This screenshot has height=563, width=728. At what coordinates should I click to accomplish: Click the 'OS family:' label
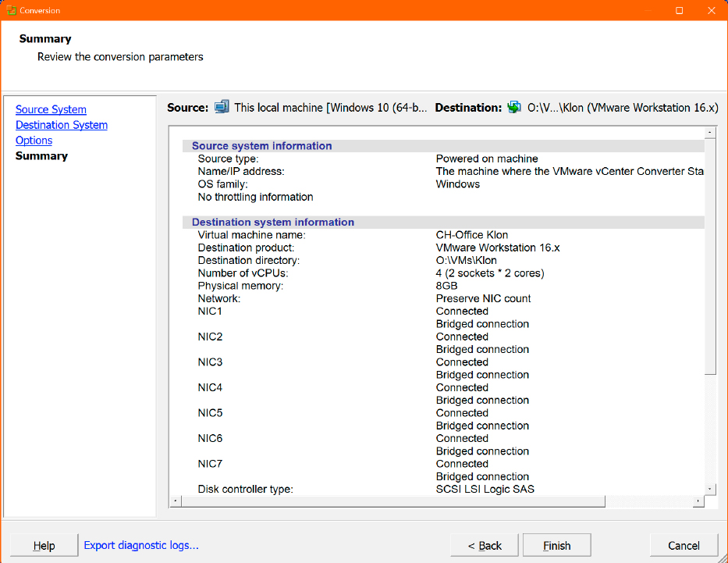(222, 184)
